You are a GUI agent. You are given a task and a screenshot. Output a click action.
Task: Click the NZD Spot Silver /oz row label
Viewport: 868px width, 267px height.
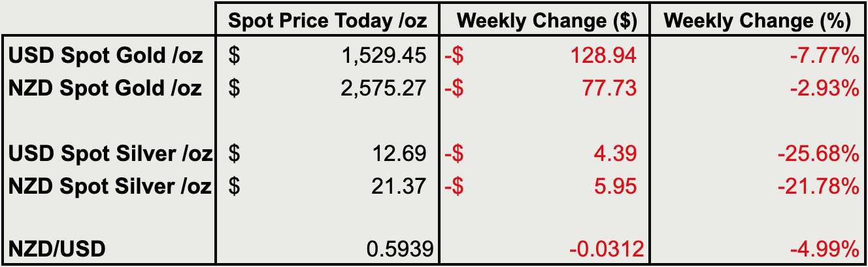[x=110, y=187]
